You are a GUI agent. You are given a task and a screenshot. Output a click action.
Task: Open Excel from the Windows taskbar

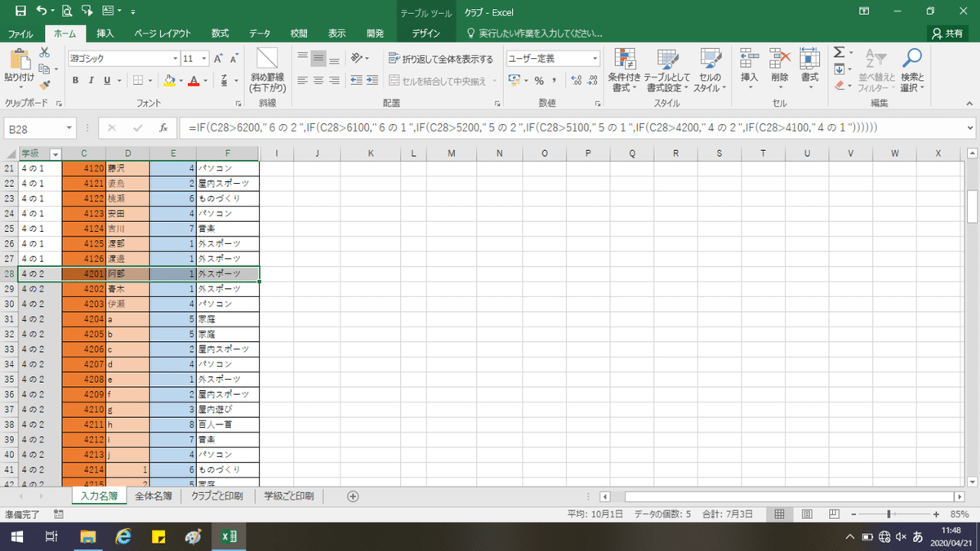point(229,536)
